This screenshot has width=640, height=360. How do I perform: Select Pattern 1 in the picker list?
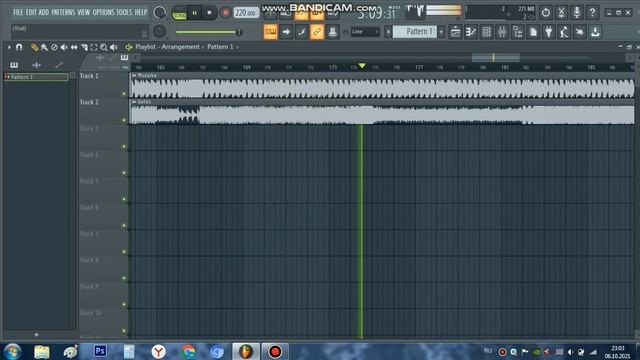36,77
